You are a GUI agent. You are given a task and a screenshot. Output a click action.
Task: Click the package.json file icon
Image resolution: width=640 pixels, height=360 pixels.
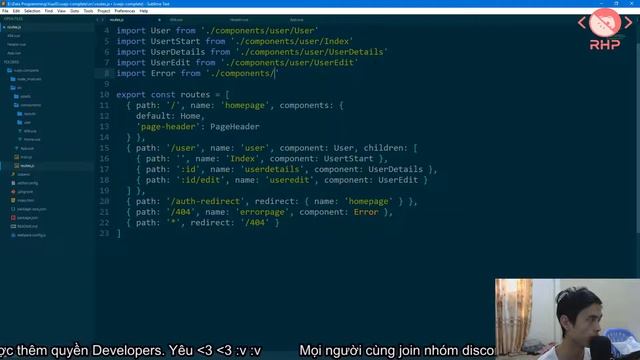[13, 218]
